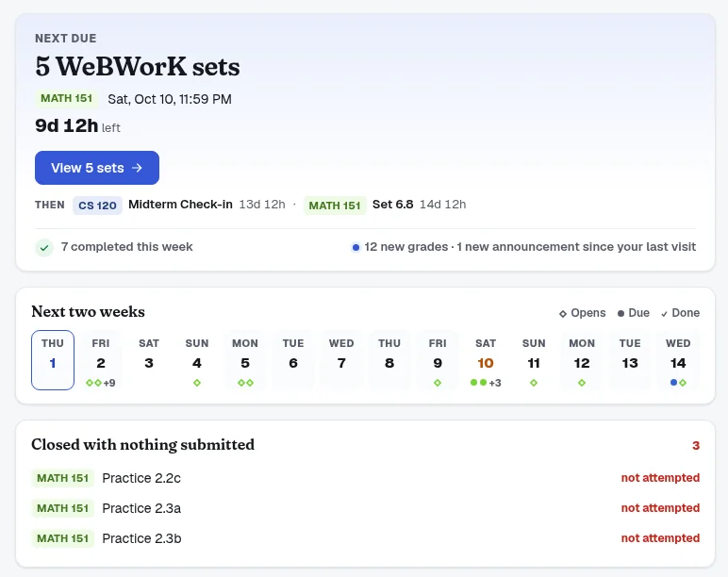Select Wednesday 14 day cell

tap(678, 360)
